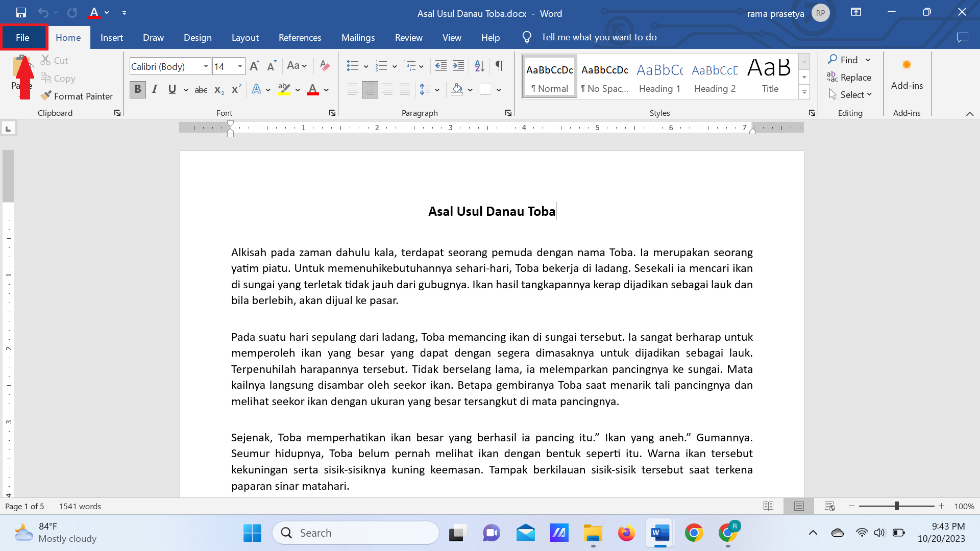Decrease paragraph indent

tap(441, 66)
